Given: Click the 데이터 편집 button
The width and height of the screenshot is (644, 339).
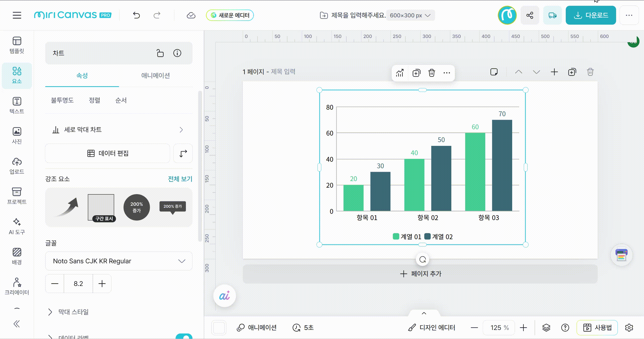Looking at the screenshot, I should pos(108,153).
